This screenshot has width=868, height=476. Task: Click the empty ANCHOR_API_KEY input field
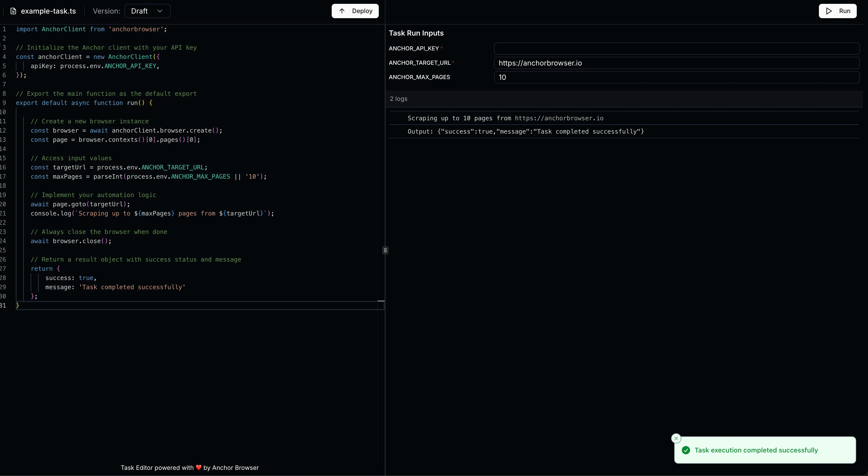pyautogui.click(x=676, y=49)
